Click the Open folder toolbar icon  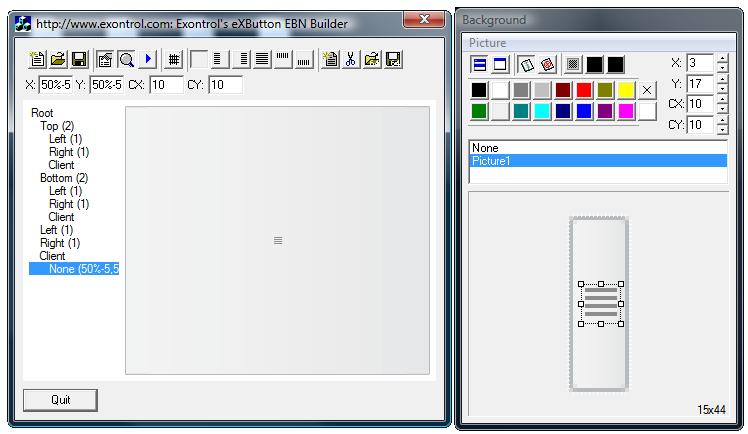tap(58, 60)
